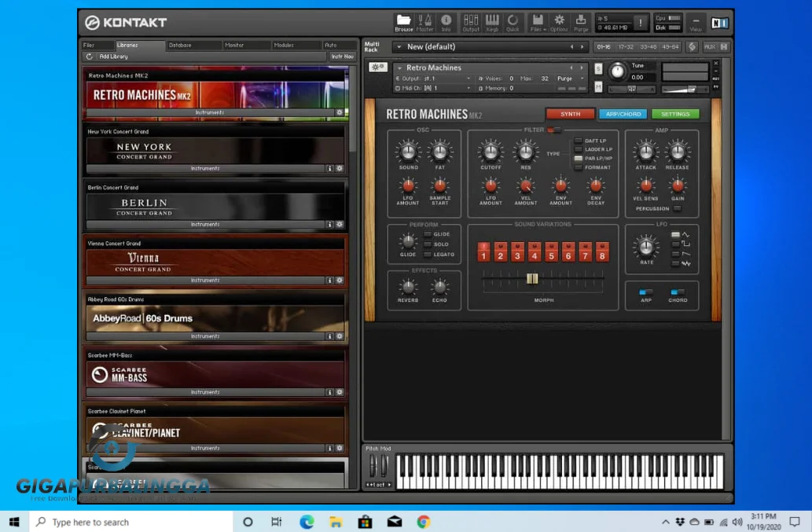Click the panic exclamation mark button
812x532 pixels.
click(x=641, y=23)
